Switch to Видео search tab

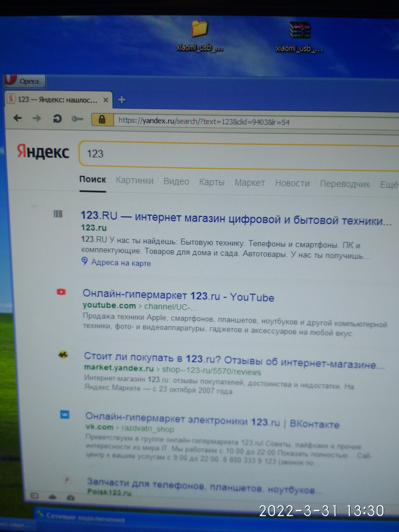coord(176,181)
